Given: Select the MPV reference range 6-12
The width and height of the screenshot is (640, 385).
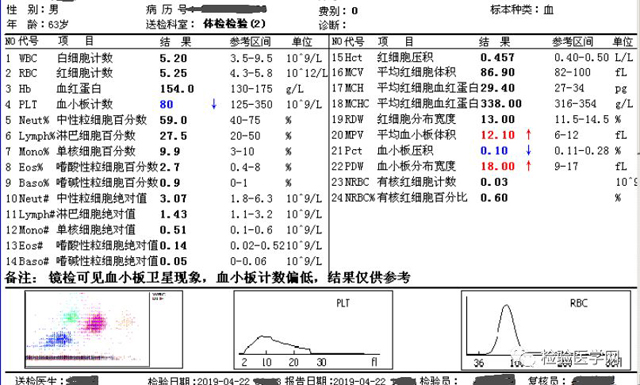Looking at the screenshot, I should (566, 135).
